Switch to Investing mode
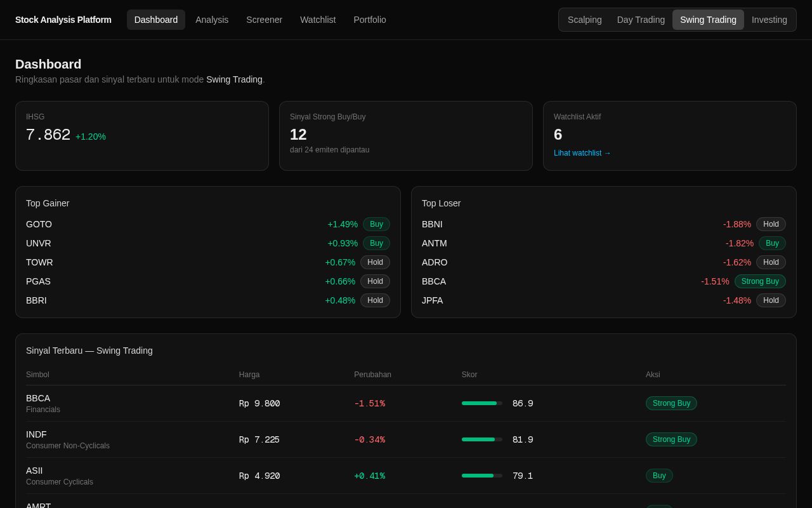 (769, 20)
